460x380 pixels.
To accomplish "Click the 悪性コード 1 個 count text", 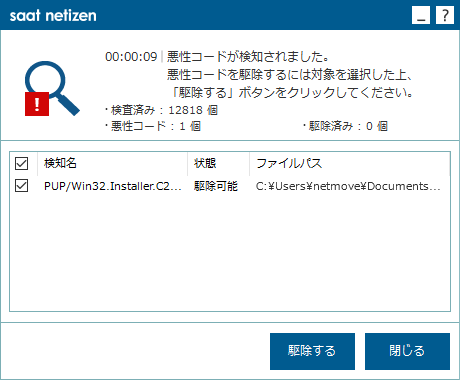I will coord(153,126).
